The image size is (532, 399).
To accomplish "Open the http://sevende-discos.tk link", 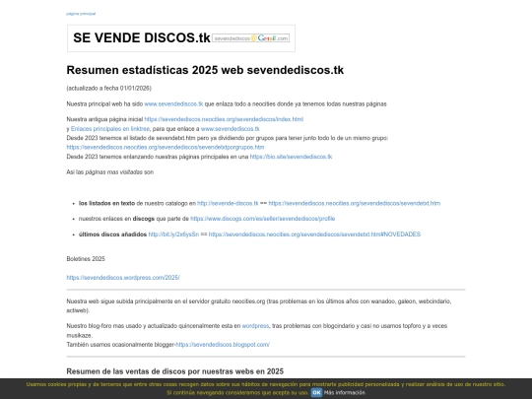I will (x=228, y=203).
